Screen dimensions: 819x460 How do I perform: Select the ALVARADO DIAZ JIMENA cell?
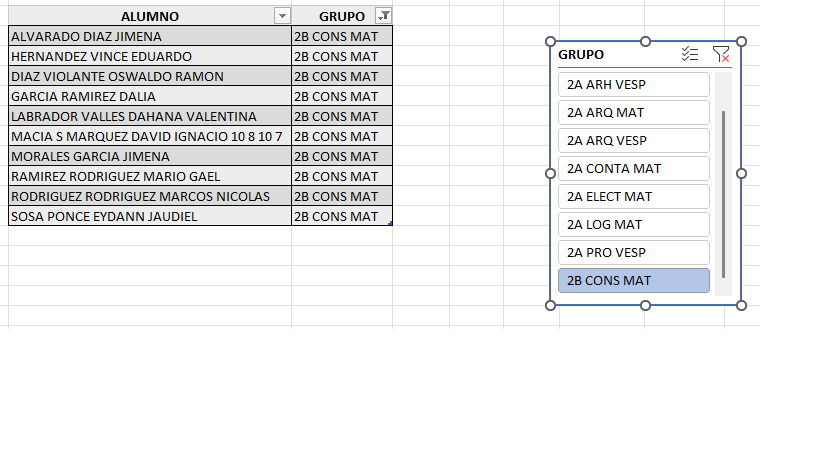point(150,36)
